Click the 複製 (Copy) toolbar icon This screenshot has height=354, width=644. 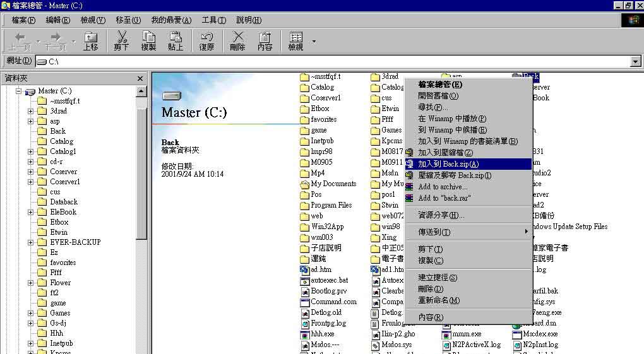click(148, 41)
